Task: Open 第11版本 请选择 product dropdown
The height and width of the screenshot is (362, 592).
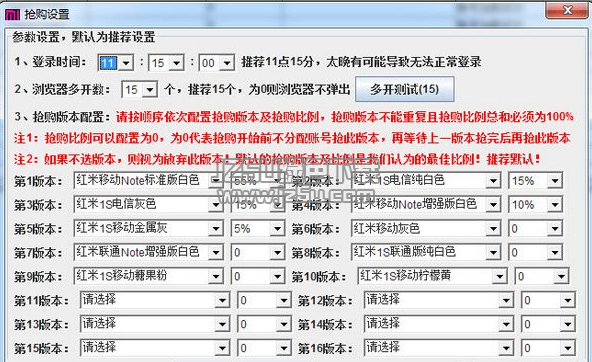Action: pyautogui.click(x=155, y=300)
